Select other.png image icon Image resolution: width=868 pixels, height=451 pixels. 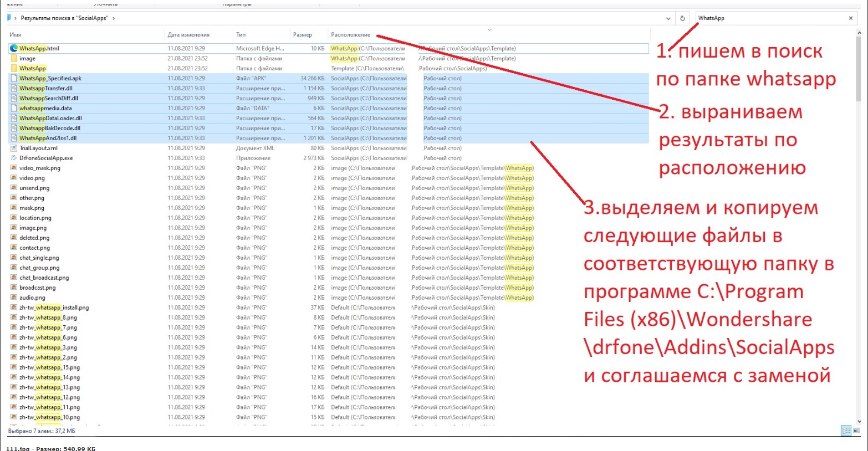14,198
